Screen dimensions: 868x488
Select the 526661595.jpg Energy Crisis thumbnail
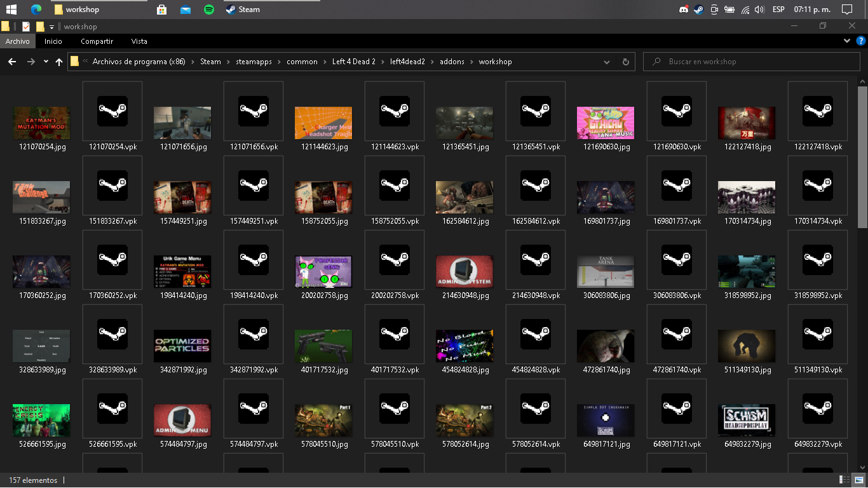coord(42,421)
